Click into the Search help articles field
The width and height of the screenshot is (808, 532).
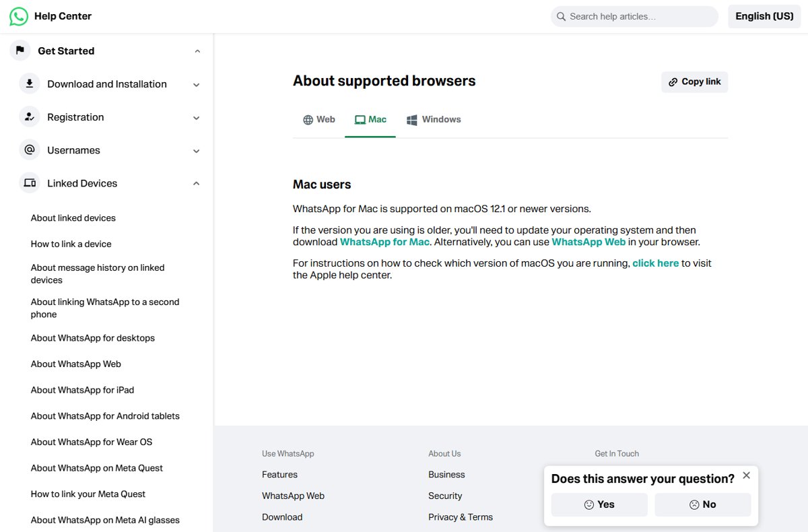634,16
